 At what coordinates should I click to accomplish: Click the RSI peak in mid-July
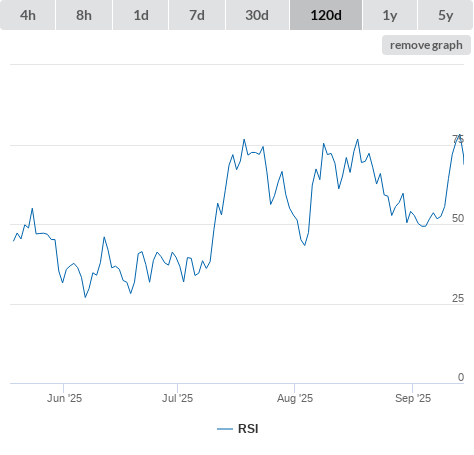coord(244,140)
